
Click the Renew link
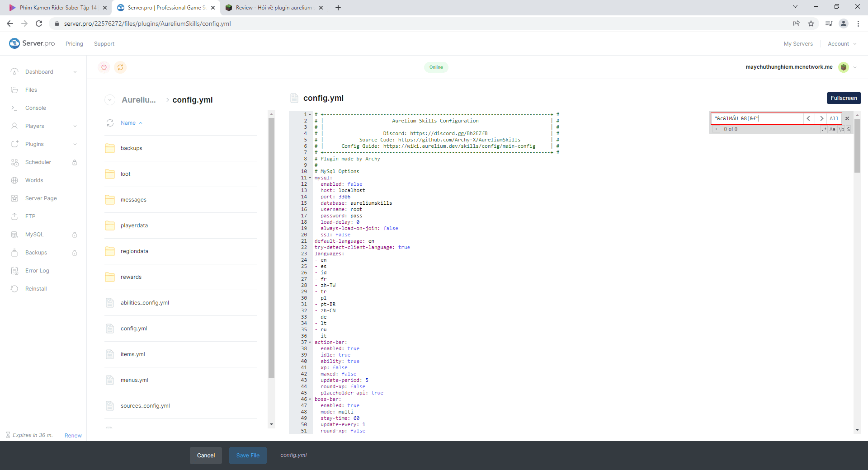73,436
